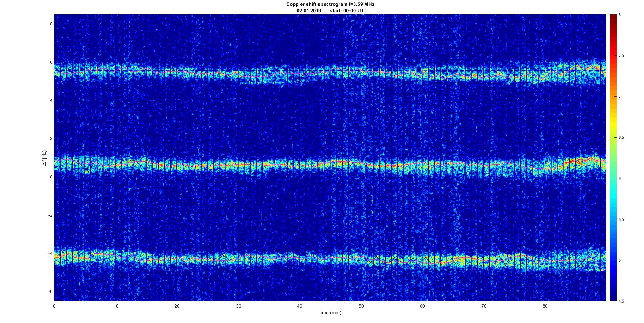Click colorbar tick label '5.5'

(621, 220)
